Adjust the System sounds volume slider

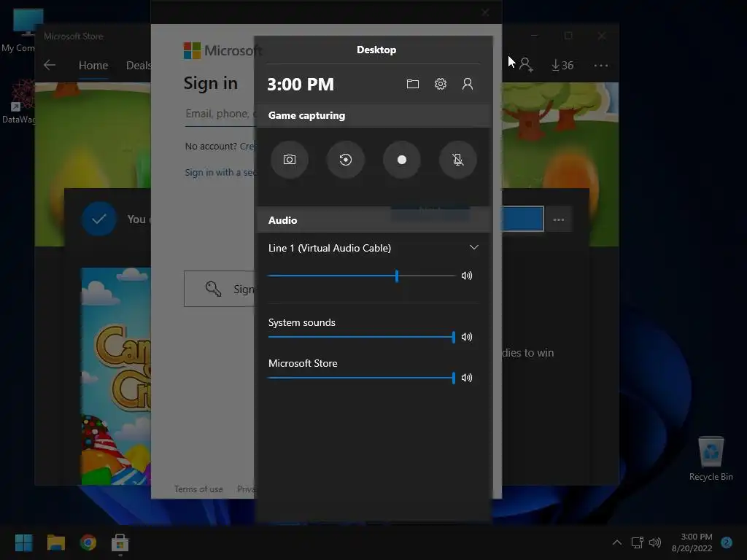[361, 337]
